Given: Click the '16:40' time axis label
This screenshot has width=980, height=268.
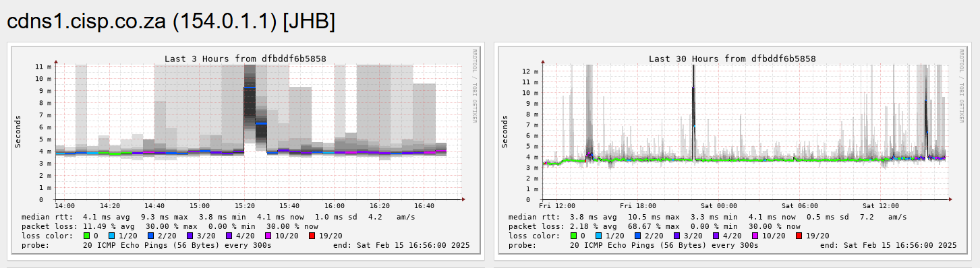Looking at the screenshot, I should [x=424, y=205].
